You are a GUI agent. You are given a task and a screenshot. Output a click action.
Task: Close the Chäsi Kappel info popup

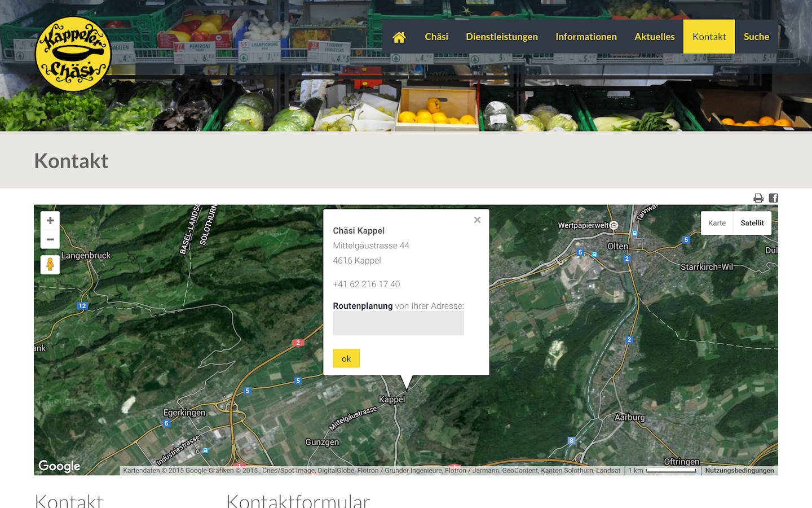point(477,220)
